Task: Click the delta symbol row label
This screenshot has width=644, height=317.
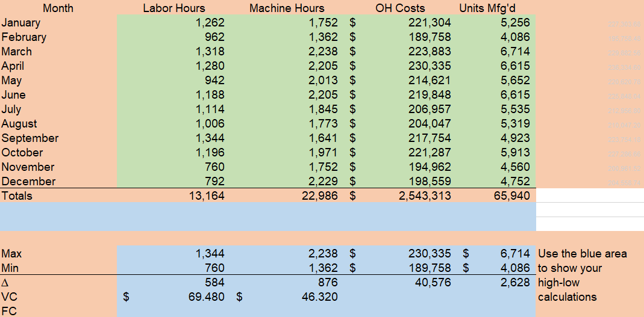Action: [5, 283]
